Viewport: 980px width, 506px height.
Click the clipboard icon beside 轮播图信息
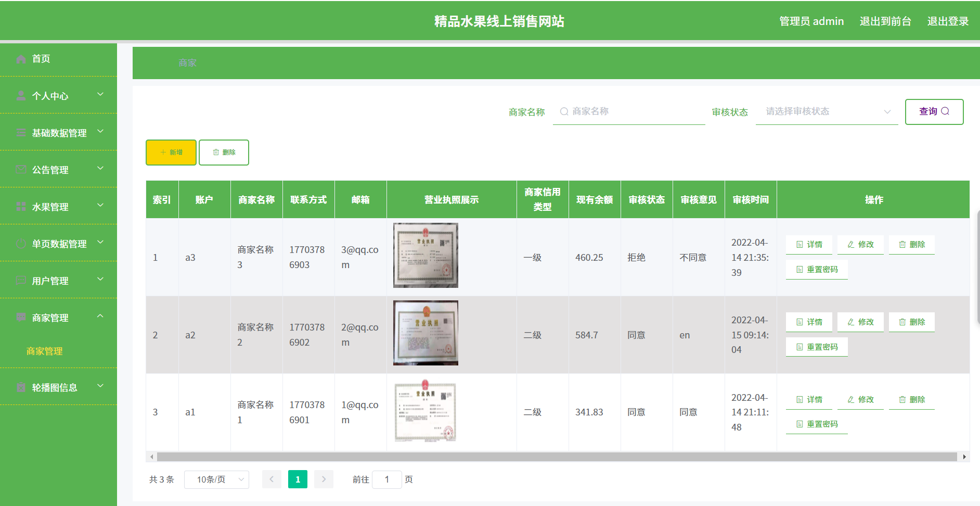point(21,387)
